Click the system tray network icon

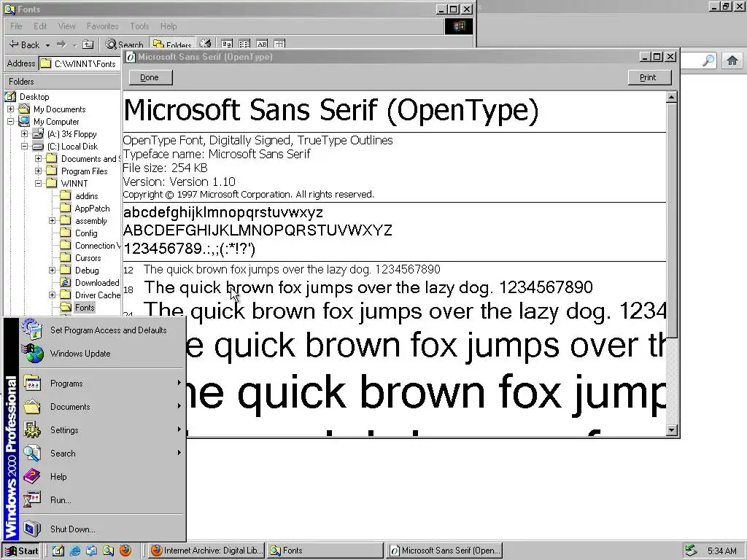tap(691, 551)
